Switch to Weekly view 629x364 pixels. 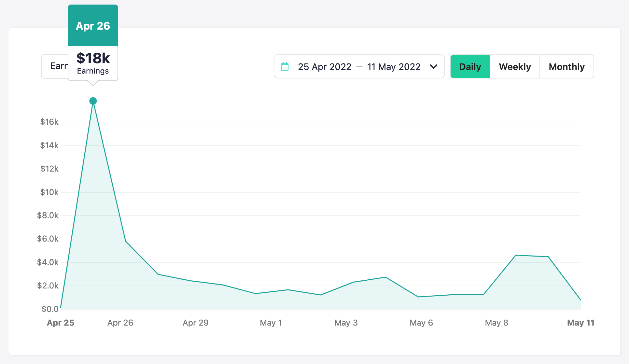tap(514, 66)
